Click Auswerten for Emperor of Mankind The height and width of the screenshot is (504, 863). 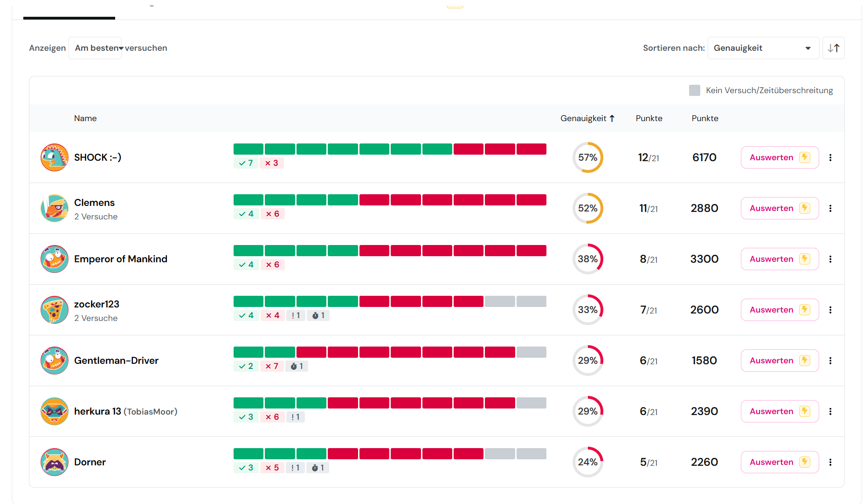tap(779, 259)
